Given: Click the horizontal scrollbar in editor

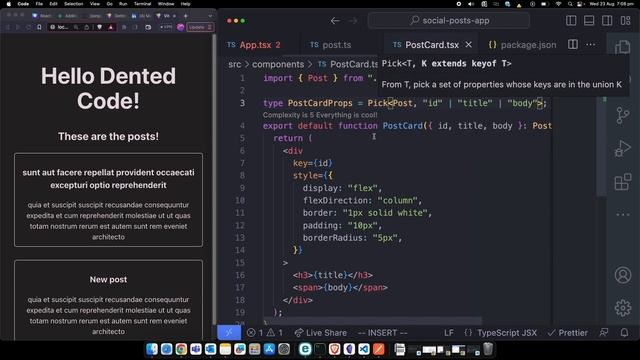Looking at the screenshot, I should [371, 322].
